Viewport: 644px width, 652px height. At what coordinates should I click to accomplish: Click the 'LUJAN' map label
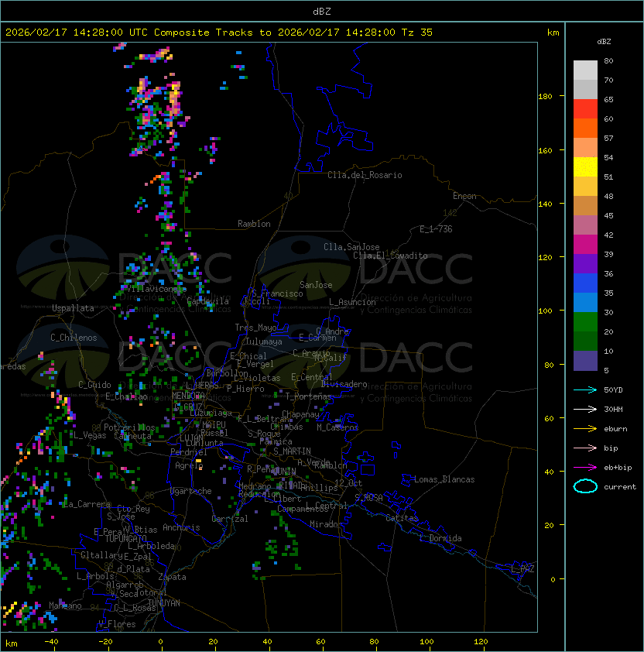tap(191, 438)
